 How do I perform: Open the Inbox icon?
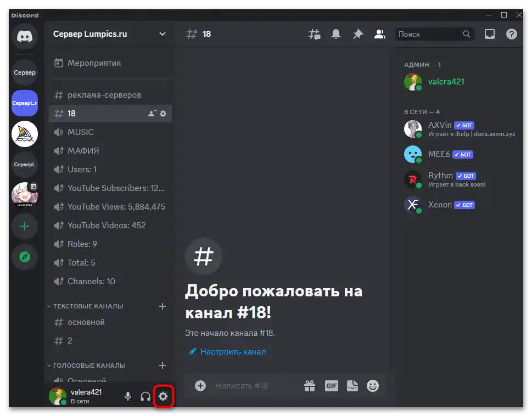(x=489, y=33)
